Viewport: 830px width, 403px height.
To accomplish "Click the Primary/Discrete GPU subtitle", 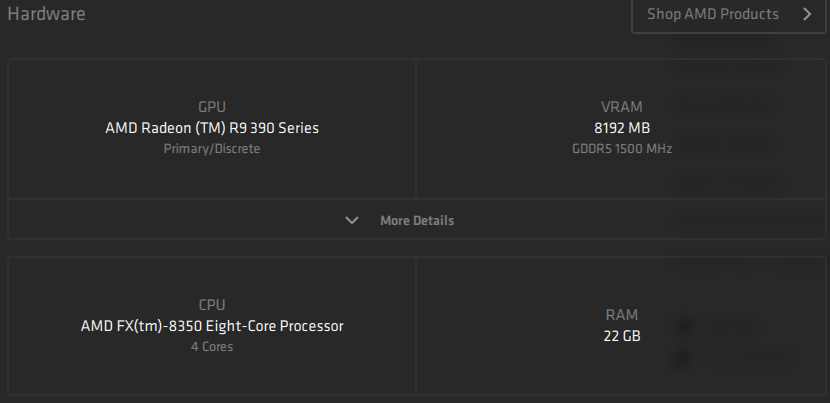I will [x=212, y=148].
